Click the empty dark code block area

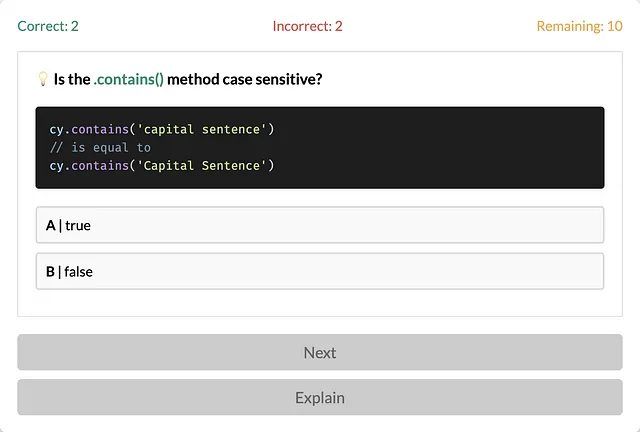441,147
